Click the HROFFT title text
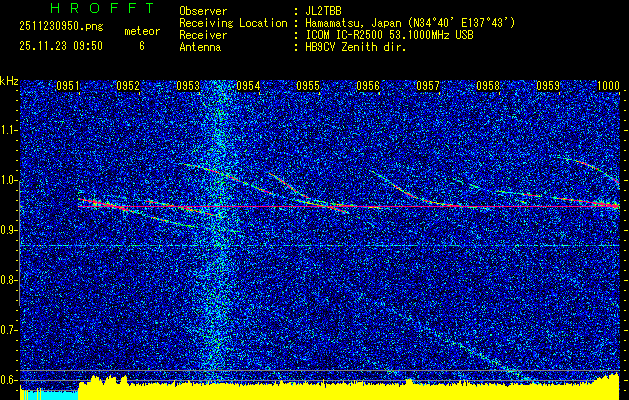The height and width of the screenshot is (400, 629). tap(87, 8)
